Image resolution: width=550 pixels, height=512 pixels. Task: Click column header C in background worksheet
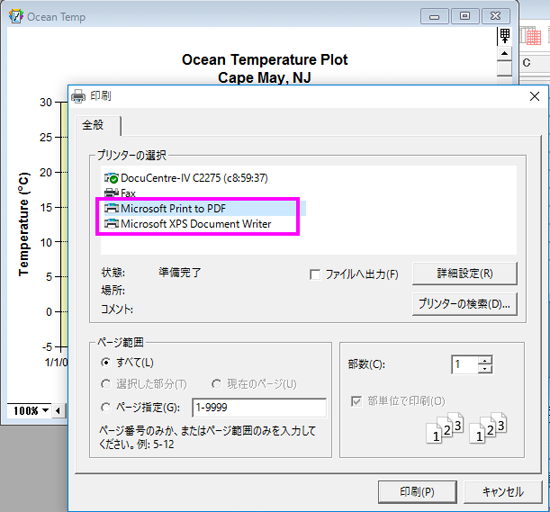526,63
